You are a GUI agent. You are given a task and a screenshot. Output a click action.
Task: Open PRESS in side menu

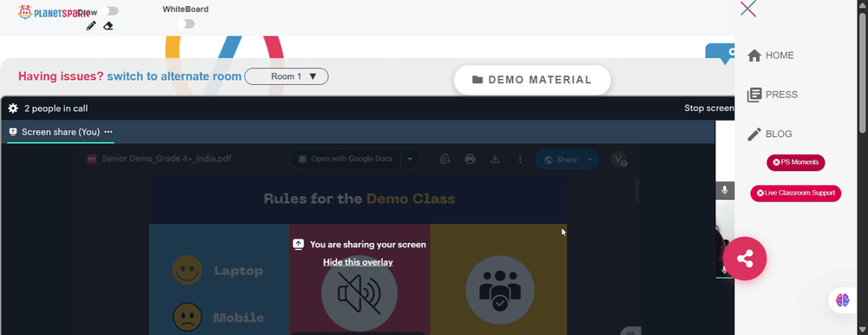[x=781, y=95]
